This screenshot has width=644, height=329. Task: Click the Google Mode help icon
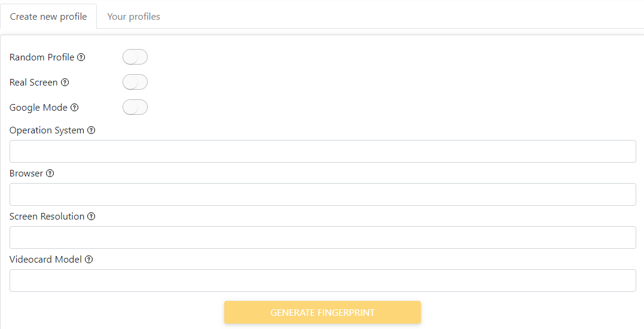click(x=74, y=108)
